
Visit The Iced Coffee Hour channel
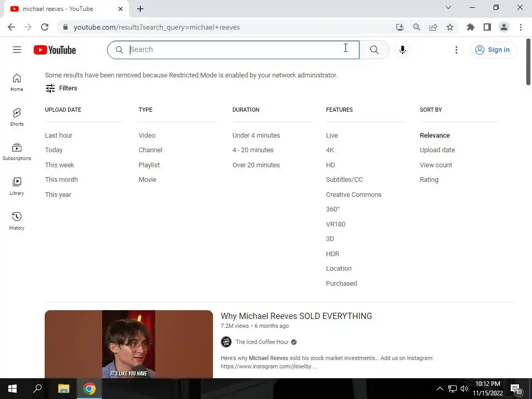pyautogui.click(x=262, y=342)
